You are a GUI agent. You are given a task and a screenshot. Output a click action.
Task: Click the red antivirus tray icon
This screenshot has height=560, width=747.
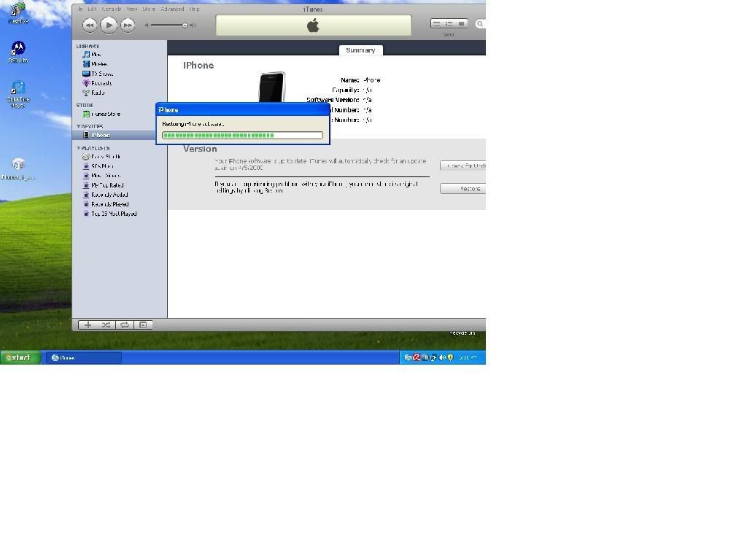417,357
